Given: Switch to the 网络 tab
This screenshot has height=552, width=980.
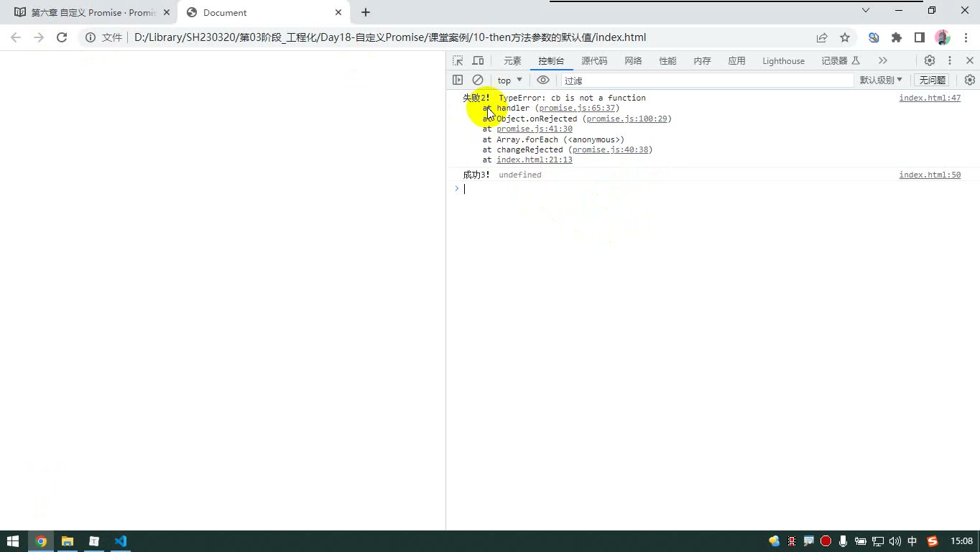Looking at the screenshot, I should [x=633, y=61].
